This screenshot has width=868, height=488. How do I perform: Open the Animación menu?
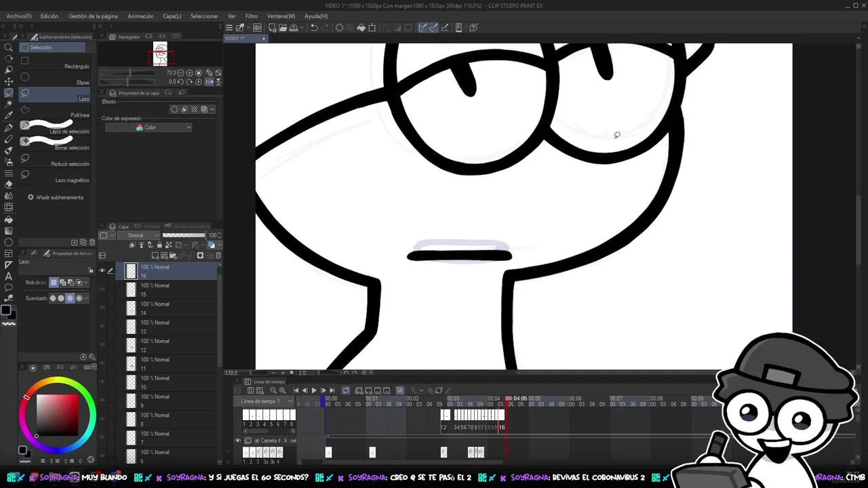coord(140,16)
